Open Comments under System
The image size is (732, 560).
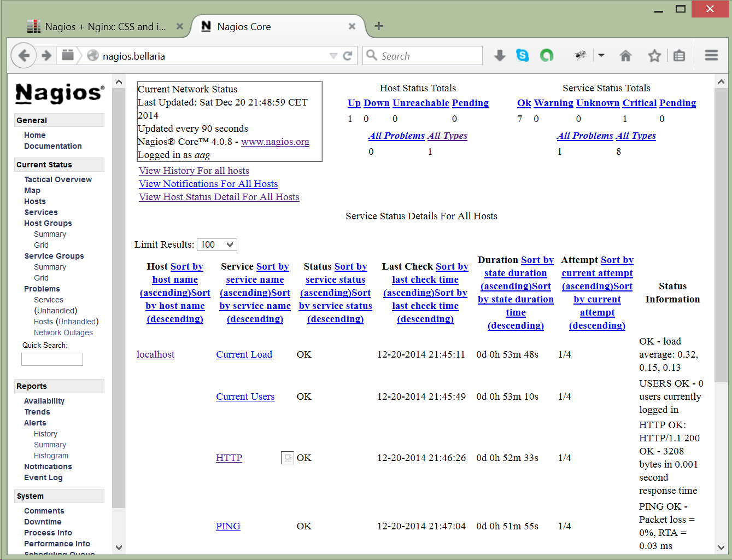44,511
